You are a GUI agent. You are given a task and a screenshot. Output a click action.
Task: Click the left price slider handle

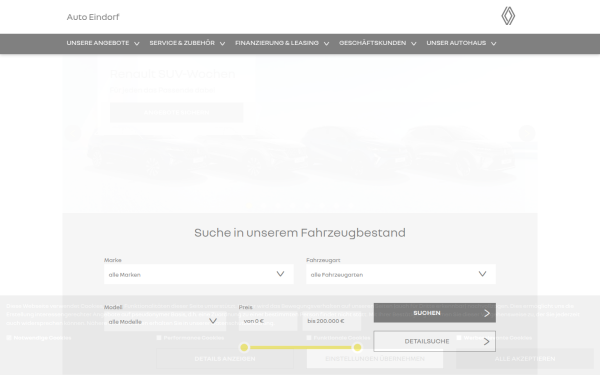(244, 347)
